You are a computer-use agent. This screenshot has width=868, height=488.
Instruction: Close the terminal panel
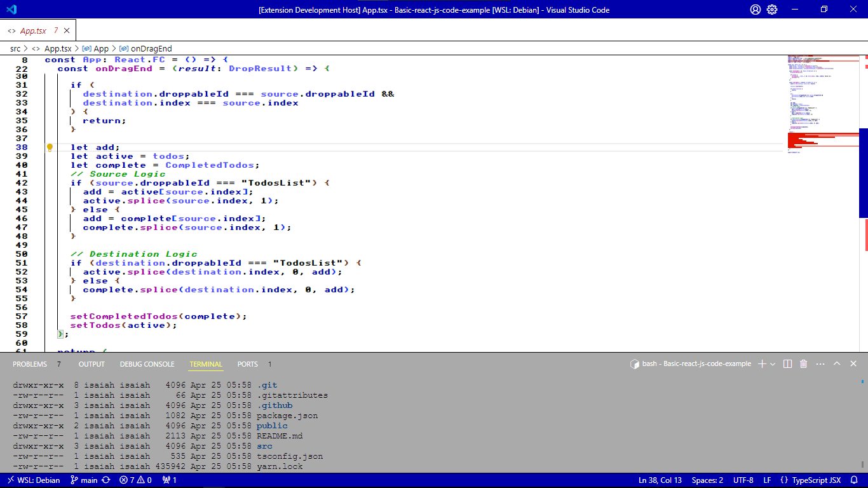click(853, 364)
